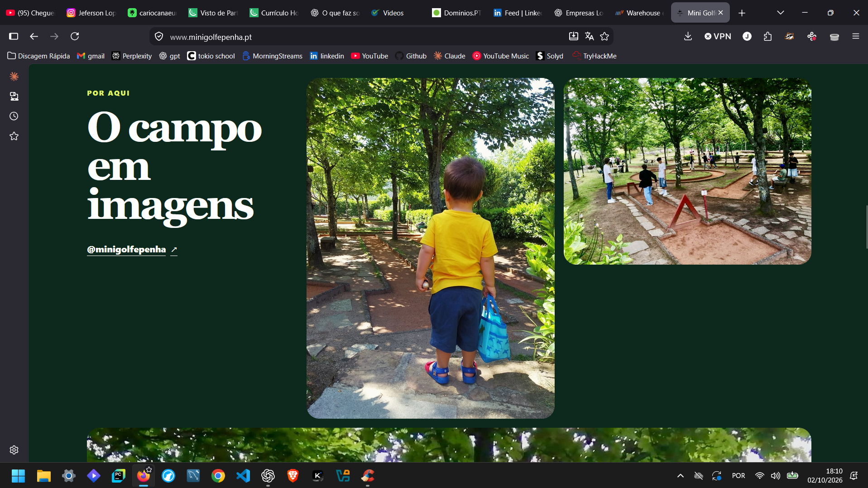The width and height of the screenshot is (868, 488).
Task: Open the browser hamburger menu
Action: pos(855,36)
